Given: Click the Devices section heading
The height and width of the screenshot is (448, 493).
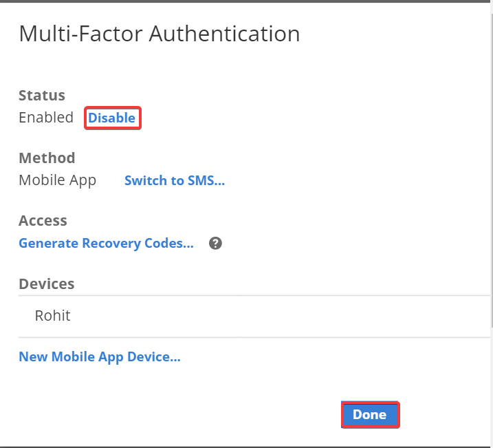Looking at the screenshot, I should tap(47, 284).
